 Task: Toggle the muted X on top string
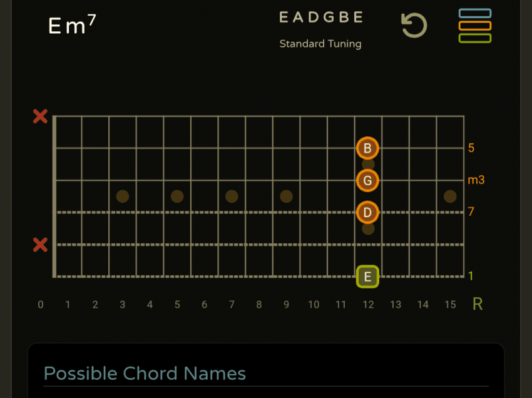40,116
